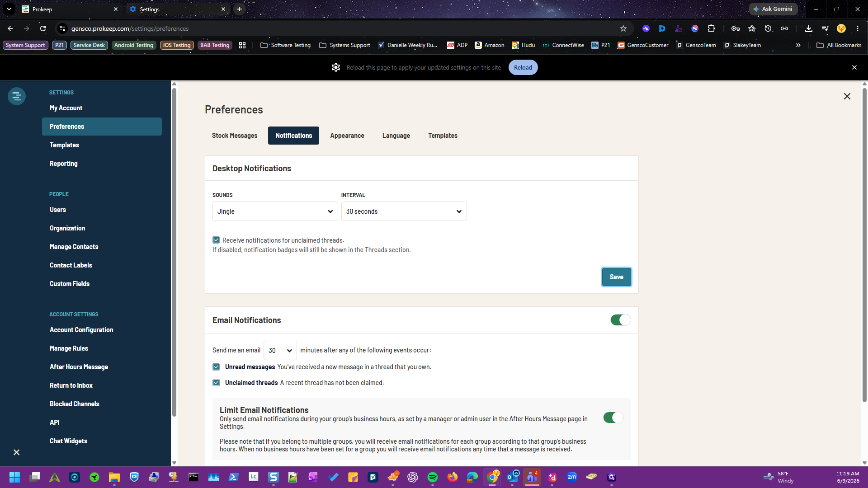868x488 pixels.
Task: Open Firefox from the taskbar
Action: [x=453, y=477]
